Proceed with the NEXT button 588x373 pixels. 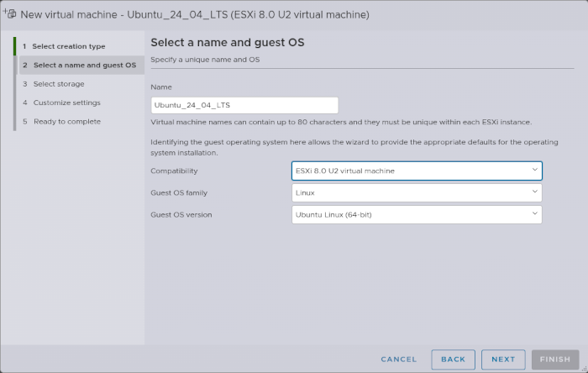503,360
